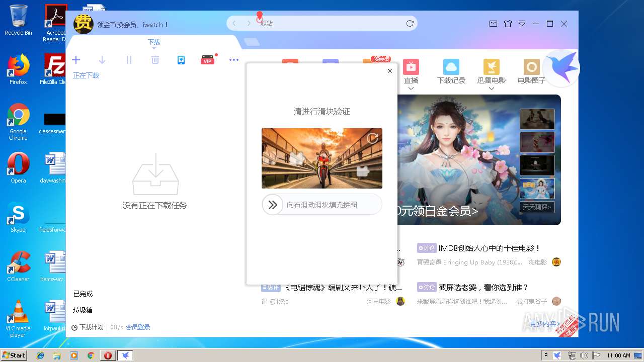Select 已完成 list
Image resolution: width=644 pixels, height=362 pixels.
point(83,294)
